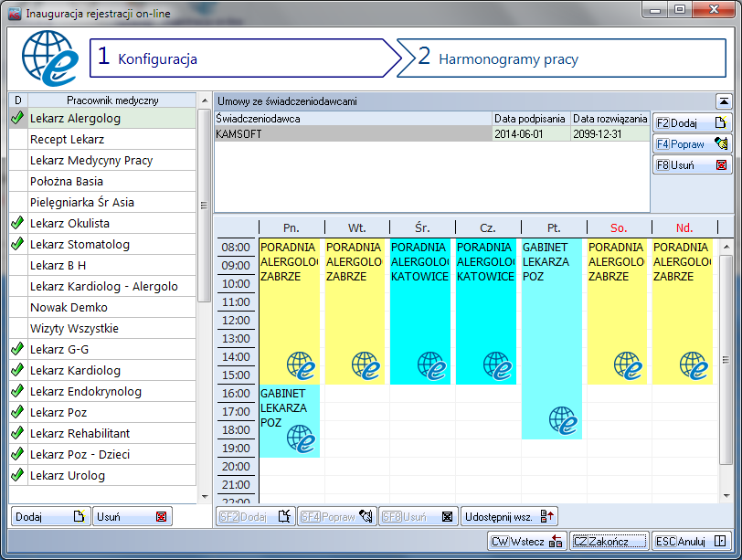Image resolution: width=742 pixels, height=560 pixels.
Task: Click the CZ Zakończ button
Action: click(x=609, y=541)
